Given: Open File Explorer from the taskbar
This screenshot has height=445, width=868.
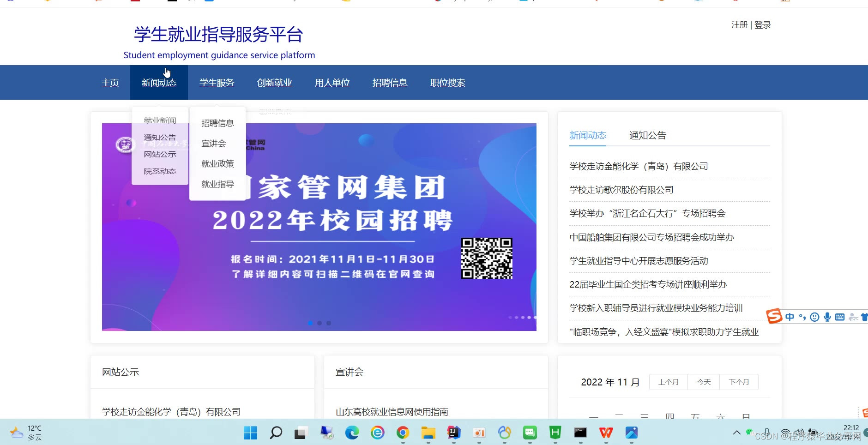Looking at the screenshot, I should coord(428,433).
